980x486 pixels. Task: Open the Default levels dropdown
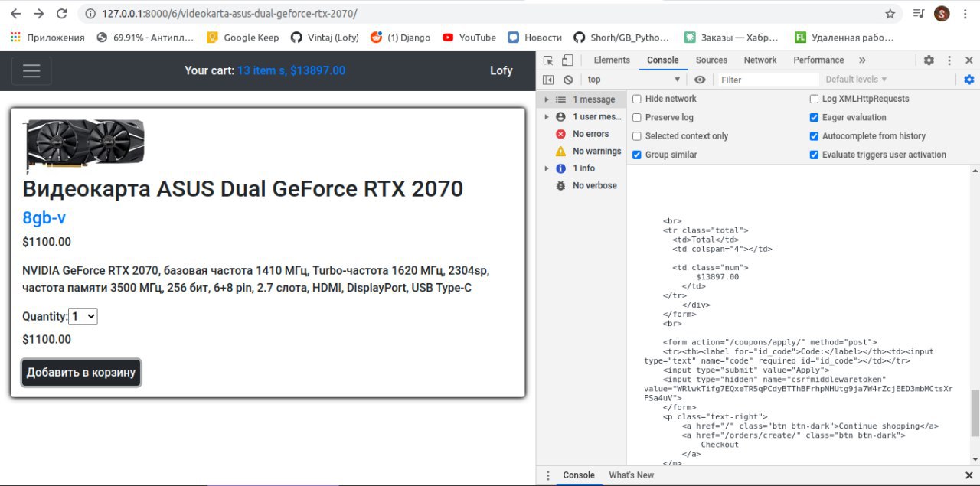(856, 80)
